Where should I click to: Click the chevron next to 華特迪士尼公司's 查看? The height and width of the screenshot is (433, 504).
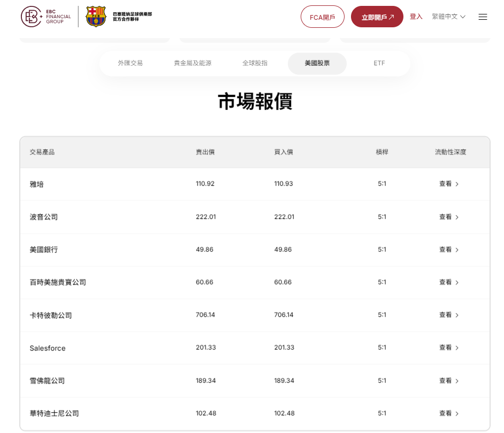click(x=456, y=413)
